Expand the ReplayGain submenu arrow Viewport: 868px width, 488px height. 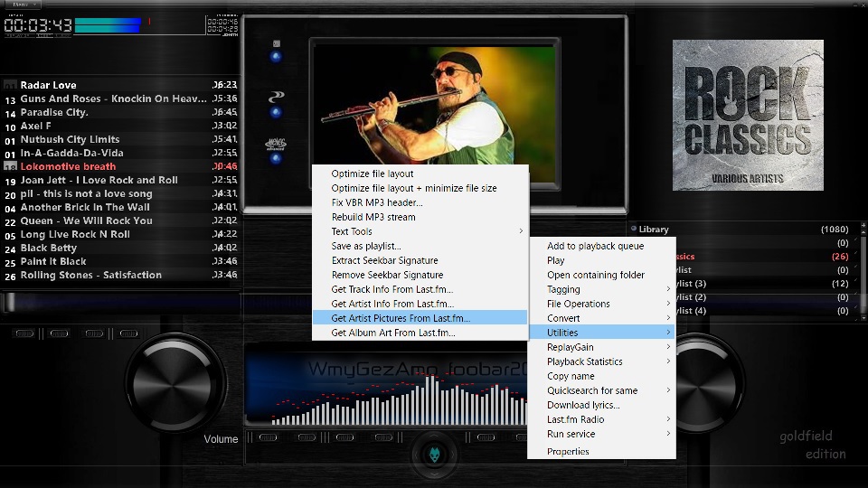click(x=668, y=347)
